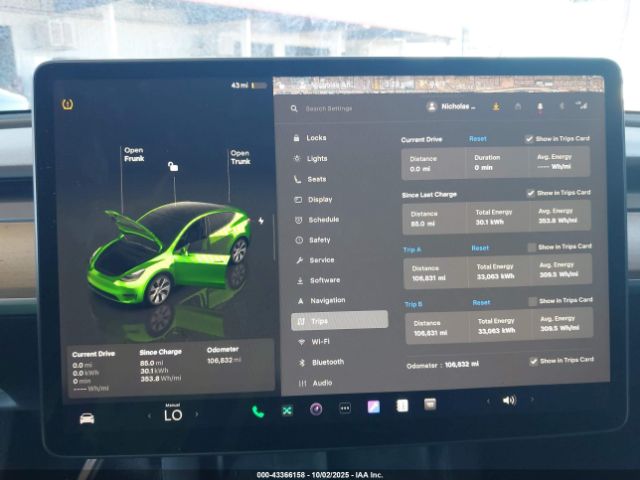Toggle Since Last Charge Show in Trips Card
The width and height of the screenshot is (640, 480).
tap(531, 193)
